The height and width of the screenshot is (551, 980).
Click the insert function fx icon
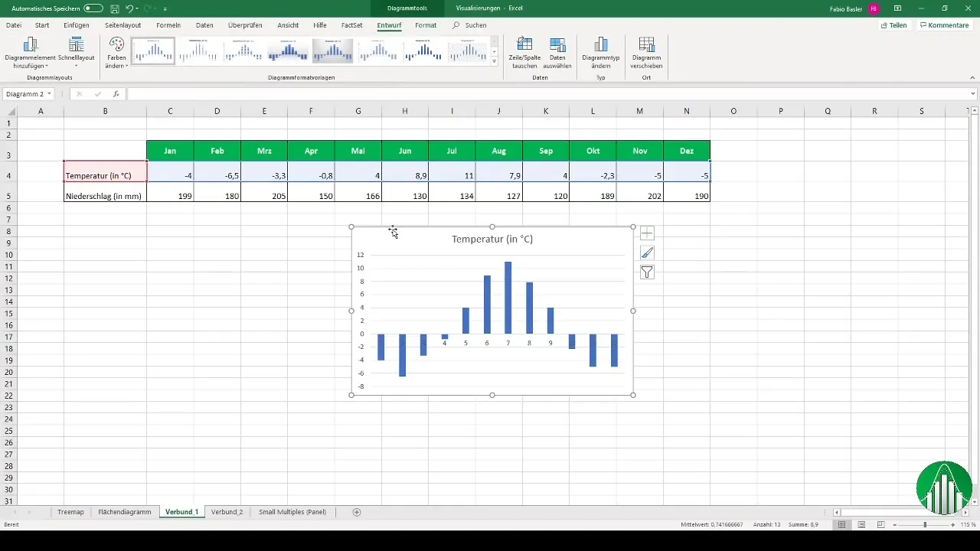(x=116, y=93)
